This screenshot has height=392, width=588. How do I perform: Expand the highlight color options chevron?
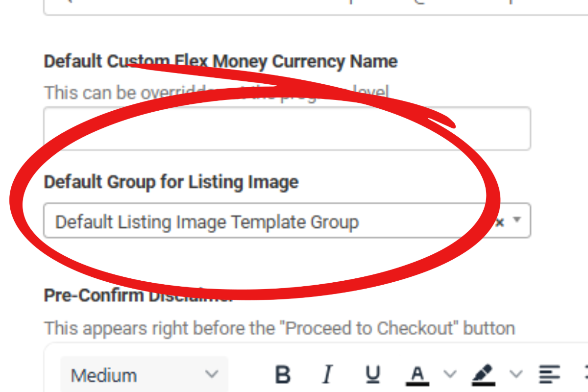tap(516, 374)
